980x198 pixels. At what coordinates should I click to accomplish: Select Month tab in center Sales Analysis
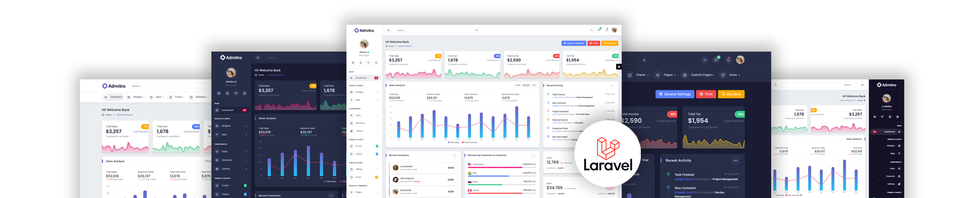pyautogui.click(x=526, y=85)
